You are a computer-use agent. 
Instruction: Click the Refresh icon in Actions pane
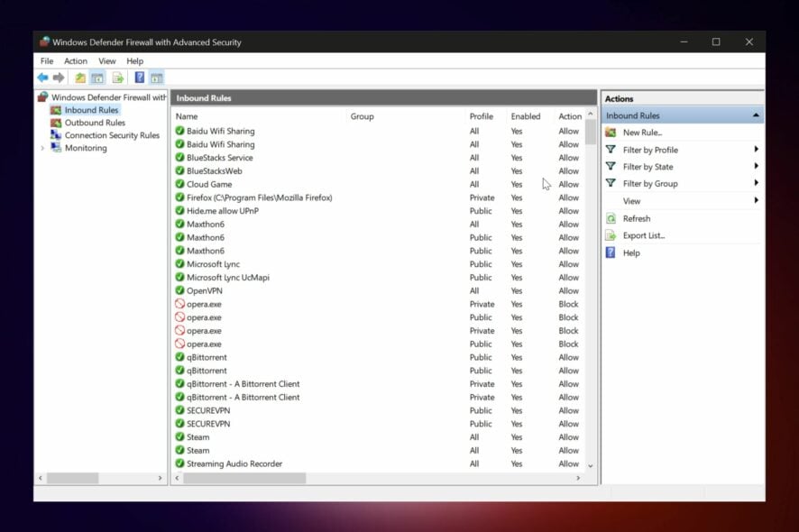click(610, 218)
